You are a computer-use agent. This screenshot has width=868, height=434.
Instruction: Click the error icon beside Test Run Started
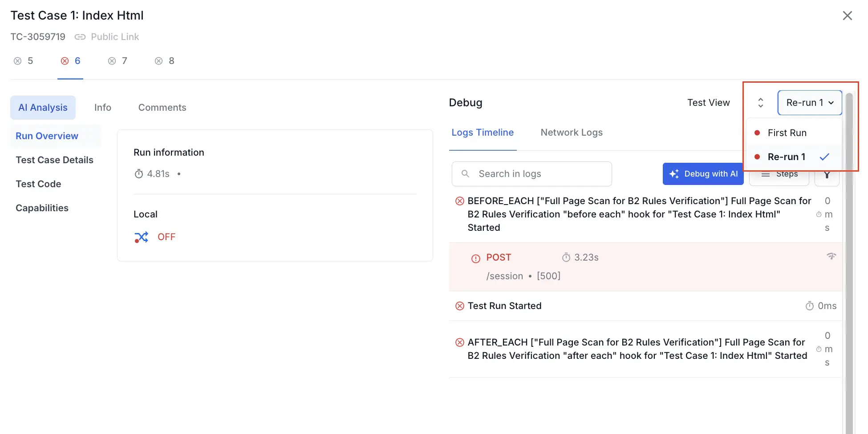tap(460, 305)
